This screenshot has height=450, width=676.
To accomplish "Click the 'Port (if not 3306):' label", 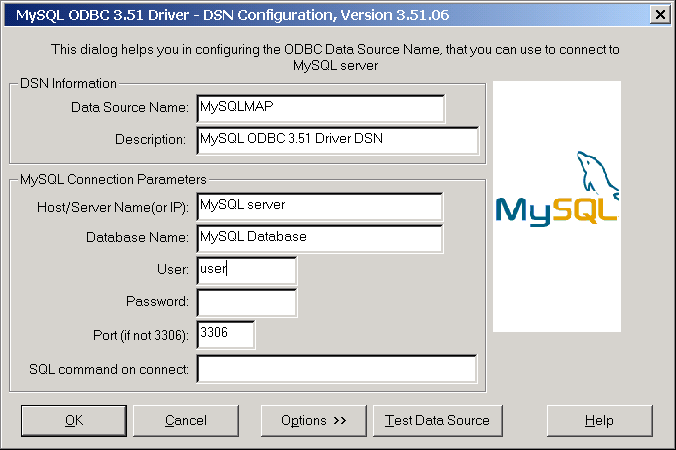I will pyautogui.click(x=141, y=335).
